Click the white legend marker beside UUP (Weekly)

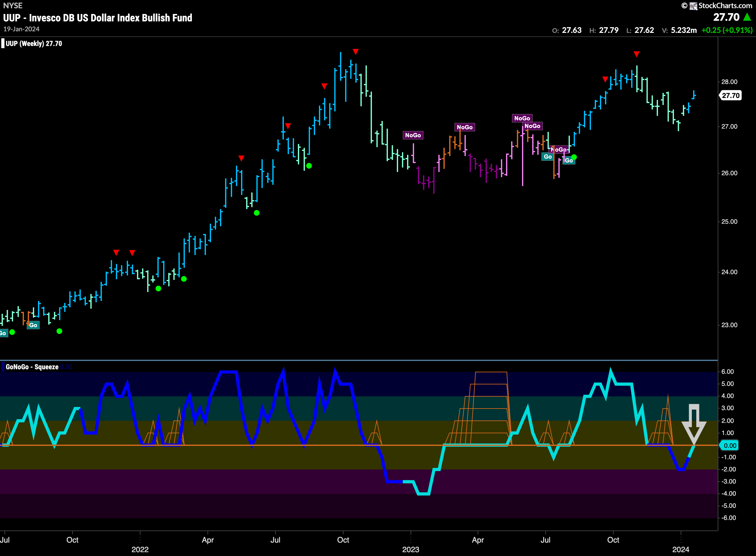pyautogui.click(x=3, y=43)
